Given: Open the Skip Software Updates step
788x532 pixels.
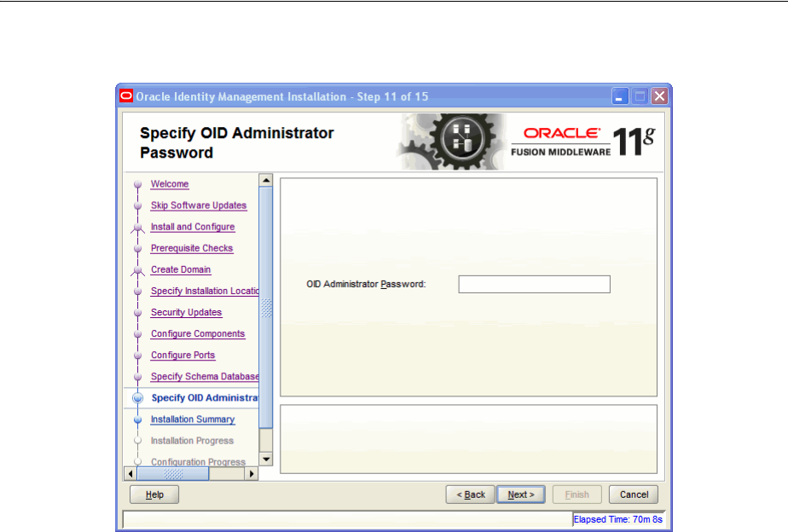Looking at the screenshot, I should tap(199, 205).
